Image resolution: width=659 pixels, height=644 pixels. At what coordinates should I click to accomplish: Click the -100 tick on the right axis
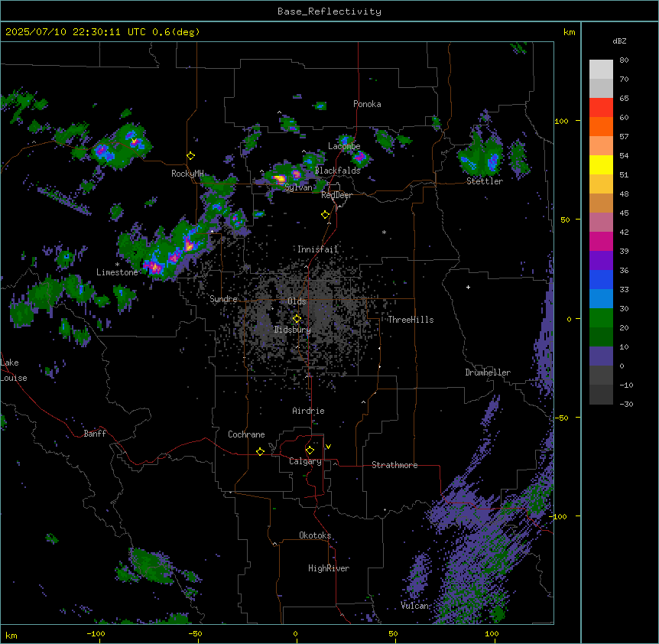pyautogui.click(x=560, y=516)
